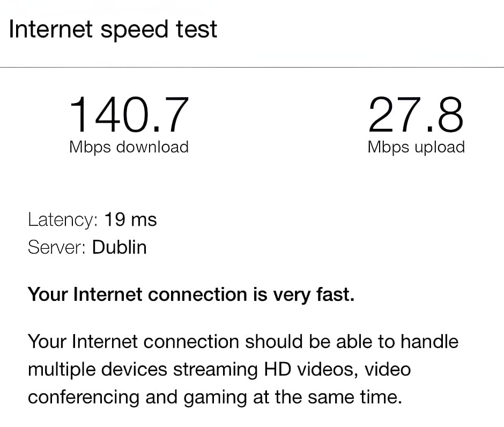Select the "Dublin" server name
Image resolution: width=504 pixels, height=427 pixels.
119,247
